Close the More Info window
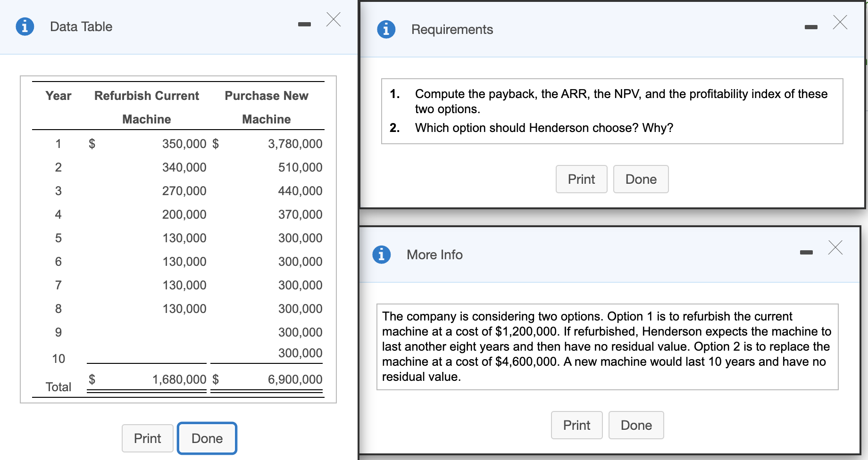The image size is (868, 460). pos(835,248)
